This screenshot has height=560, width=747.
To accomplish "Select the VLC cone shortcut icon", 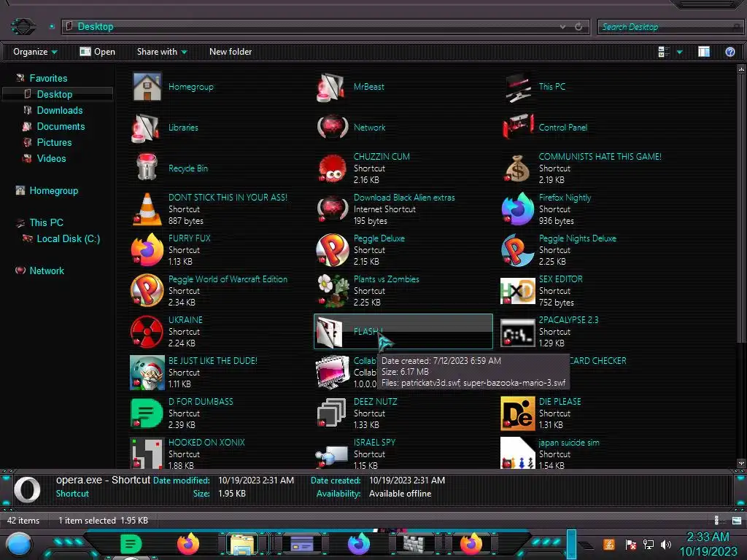I will 147,209.
